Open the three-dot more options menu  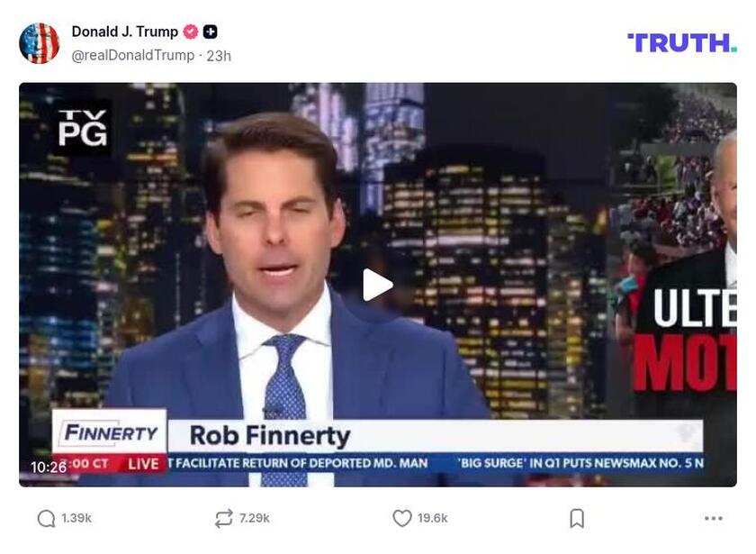point(713,518)
